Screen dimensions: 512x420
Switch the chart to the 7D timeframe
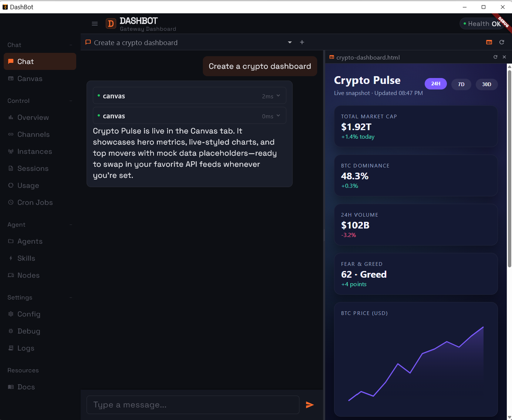pos(461,84)
